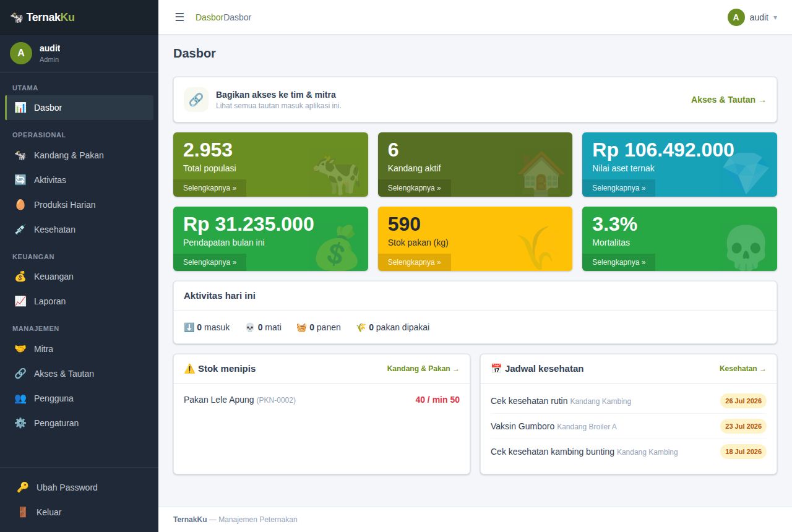This screenshot has width=792, height=532.
Task: Click the Mitra handshake icon
Action: 20,349
